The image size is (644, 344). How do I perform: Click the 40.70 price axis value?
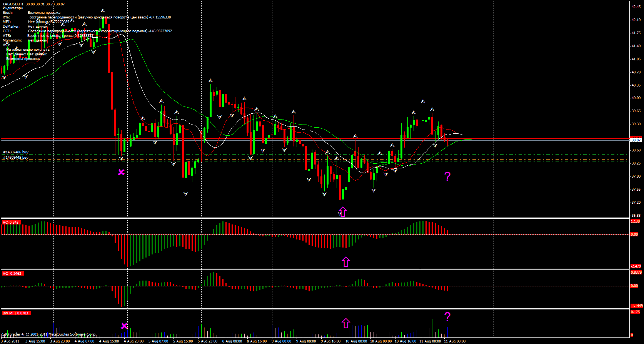click(x=636, y=72)
